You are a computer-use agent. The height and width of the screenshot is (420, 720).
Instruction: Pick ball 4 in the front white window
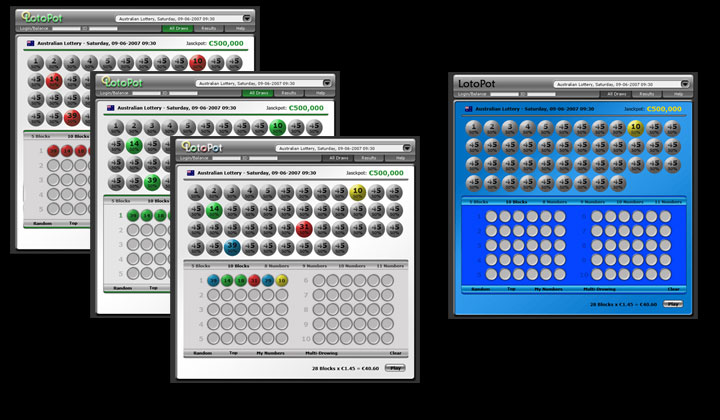coord(250,192)
